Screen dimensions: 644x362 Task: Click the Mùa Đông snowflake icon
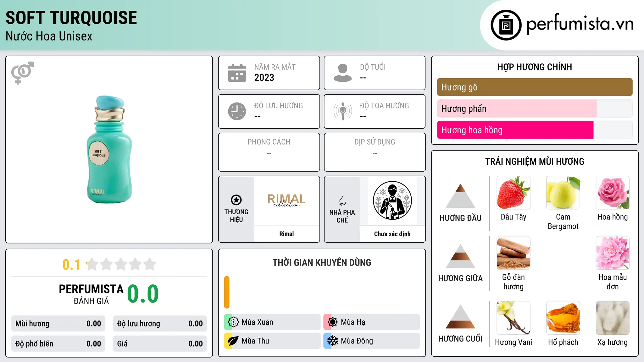[x=333, y=341]
